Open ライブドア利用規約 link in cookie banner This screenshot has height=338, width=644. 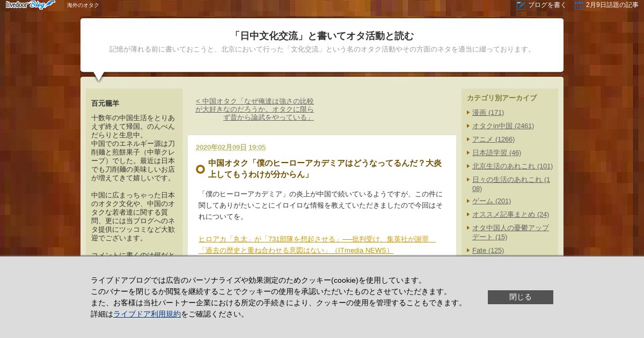pos(147,314)
